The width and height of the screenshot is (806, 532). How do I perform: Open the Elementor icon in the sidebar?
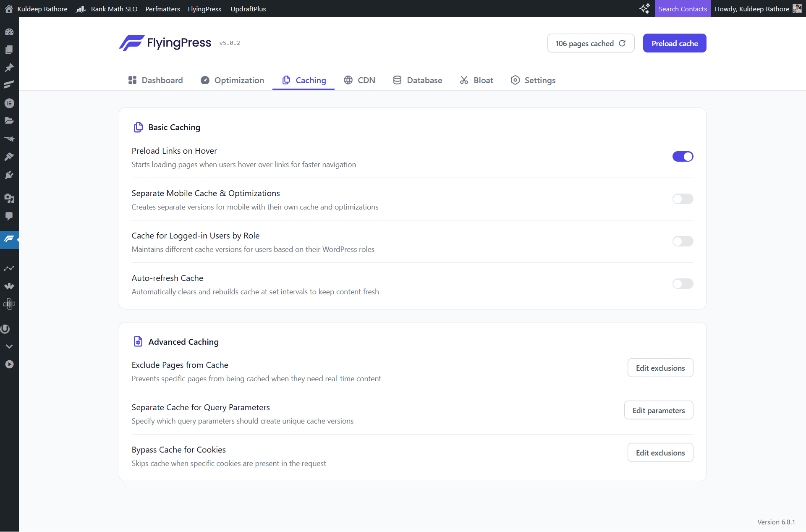click(x=9, y=103)
